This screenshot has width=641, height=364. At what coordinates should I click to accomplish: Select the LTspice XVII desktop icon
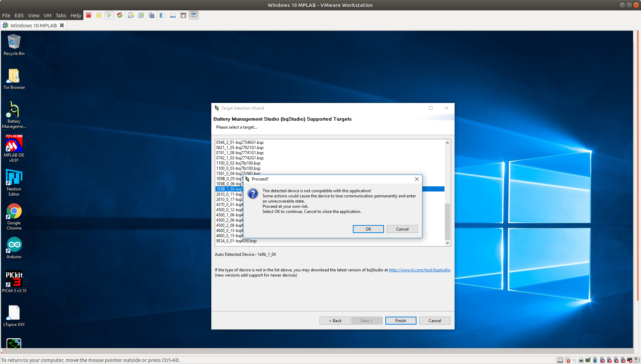tap(14, 316)
